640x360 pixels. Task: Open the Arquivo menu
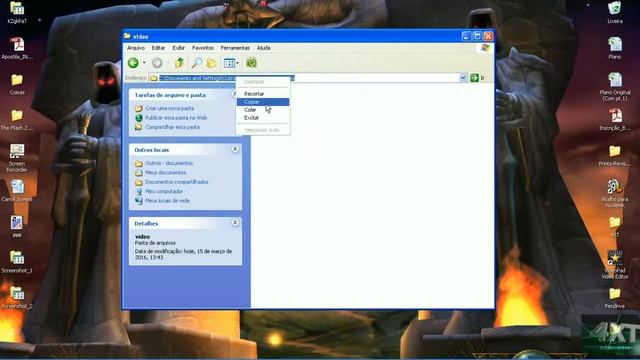click(x=136, y=48)
